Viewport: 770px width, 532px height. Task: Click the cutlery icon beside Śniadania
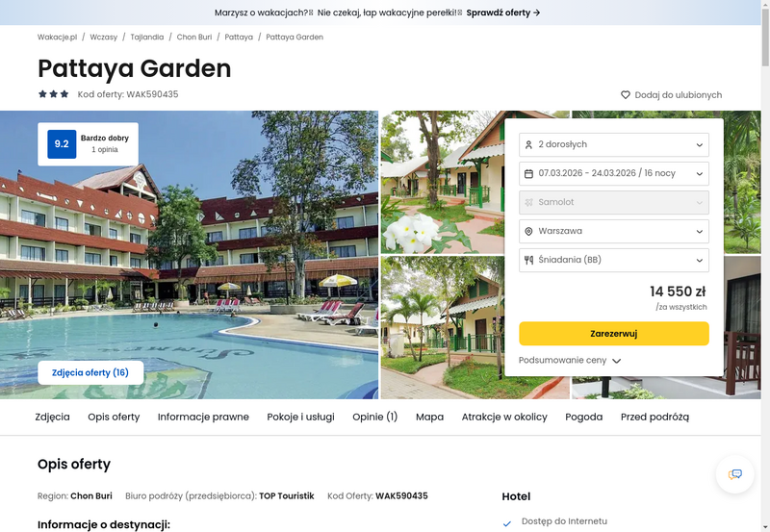[528, 260]
